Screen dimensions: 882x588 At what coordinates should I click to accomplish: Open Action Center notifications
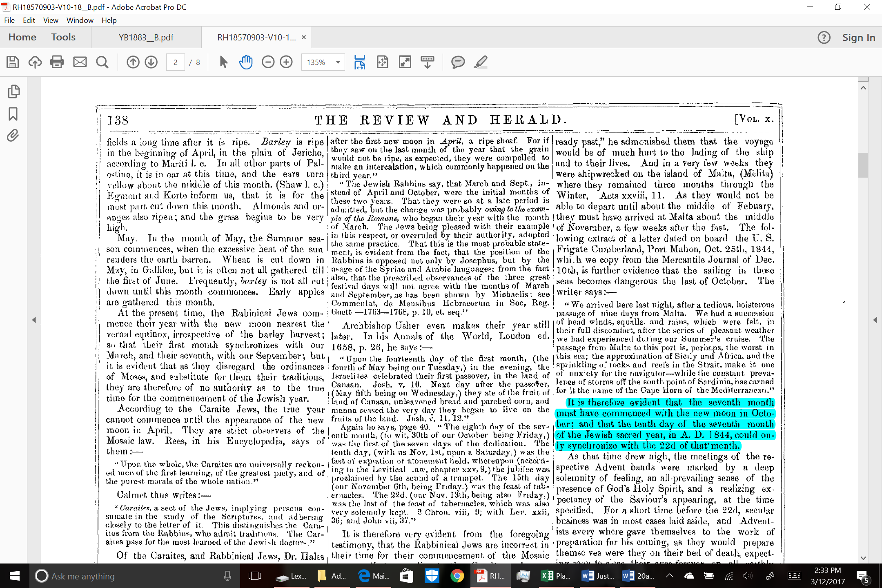pos(863,576)
